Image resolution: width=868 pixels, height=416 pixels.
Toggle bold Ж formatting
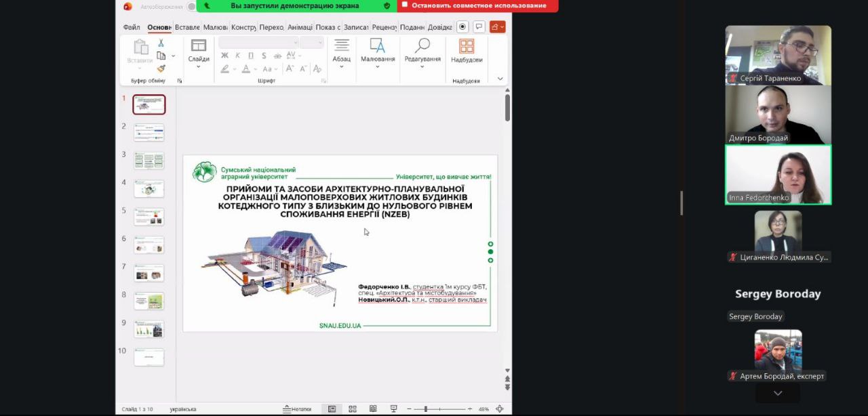(224, 56)
